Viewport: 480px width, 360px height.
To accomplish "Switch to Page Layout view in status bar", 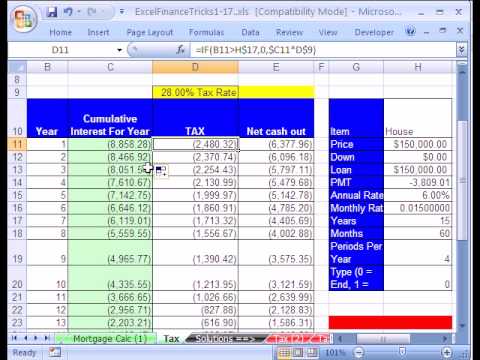I will (298, 352).
